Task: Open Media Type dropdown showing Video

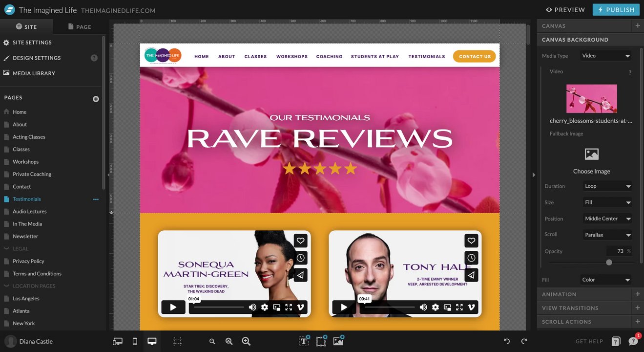Action: click(606, 56)
